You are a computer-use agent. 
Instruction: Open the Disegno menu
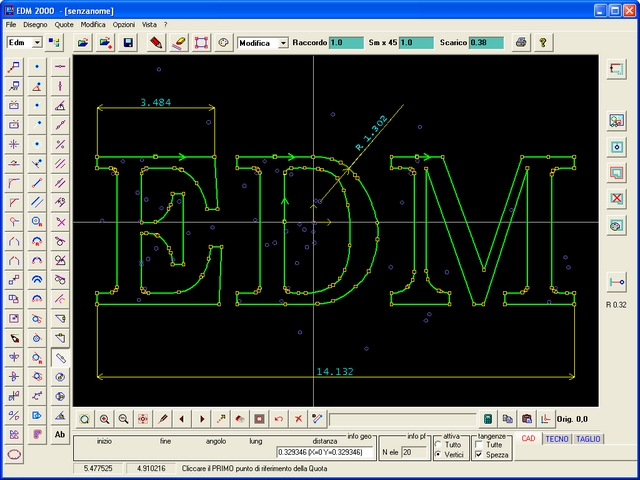[x=35, y=24]
